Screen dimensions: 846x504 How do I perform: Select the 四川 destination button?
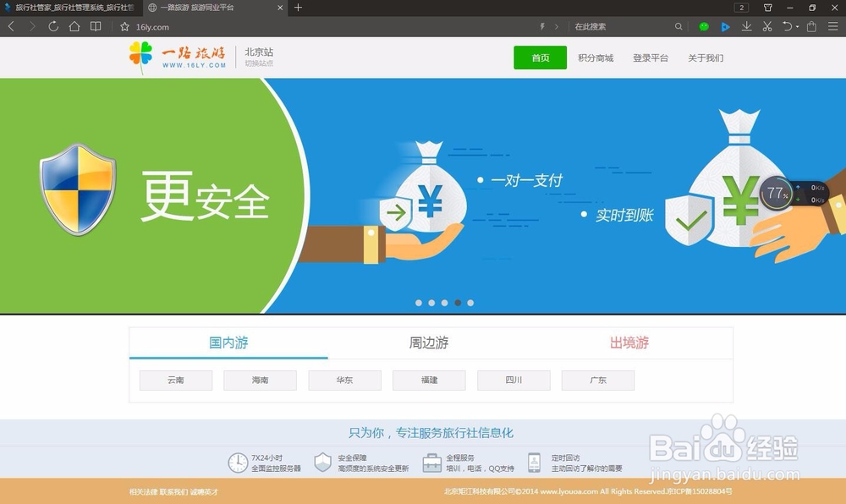pos(514,380)
